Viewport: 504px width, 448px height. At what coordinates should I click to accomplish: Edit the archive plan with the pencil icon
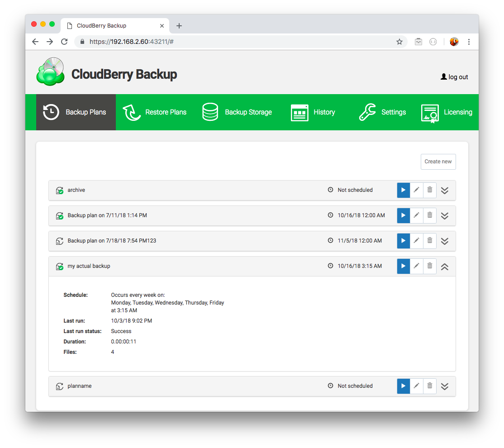[x=417, y=190]
